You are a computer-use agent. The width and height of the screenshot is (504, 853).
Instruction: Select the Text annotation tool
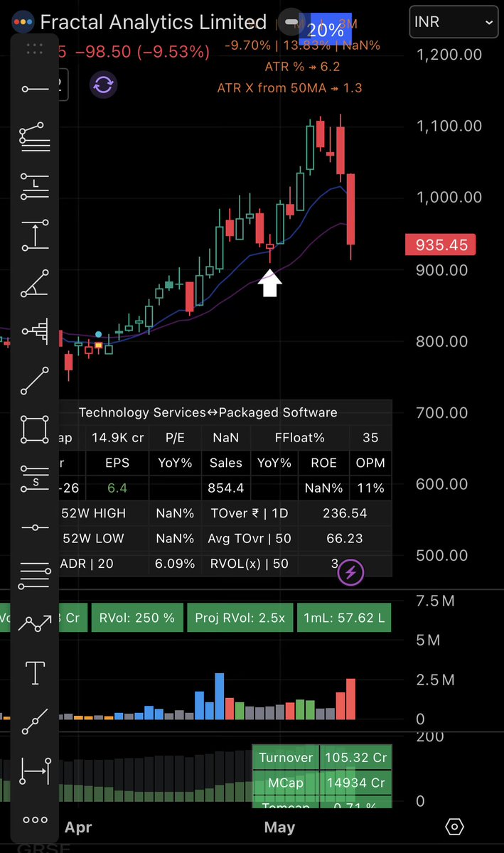pyautogui.click(x=35, y=672)
